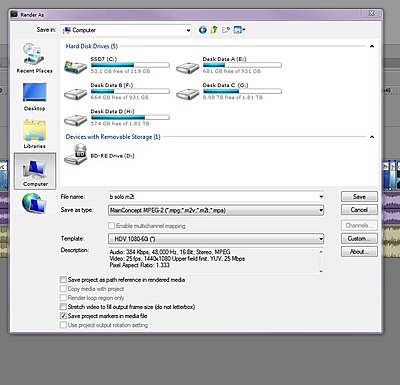Image resolution: width=400 pixels, height=385 pixels.
Task: Collapse Devices with Removable Storage group
Action: [372, 137]
